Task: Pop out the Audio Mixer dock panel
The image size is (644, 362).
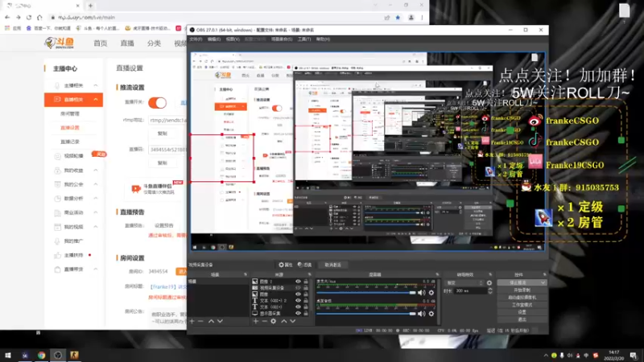Action: (x=437, y=274)
